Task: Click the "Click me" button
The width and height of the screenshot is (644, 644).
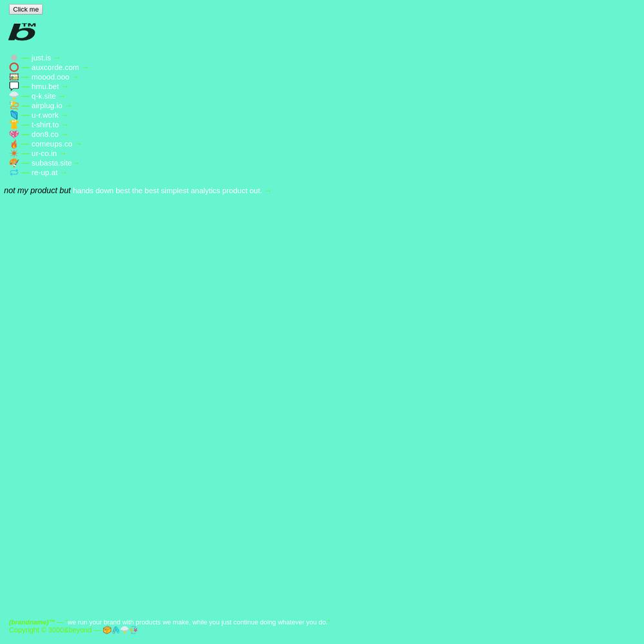Action: coord(26,9)
